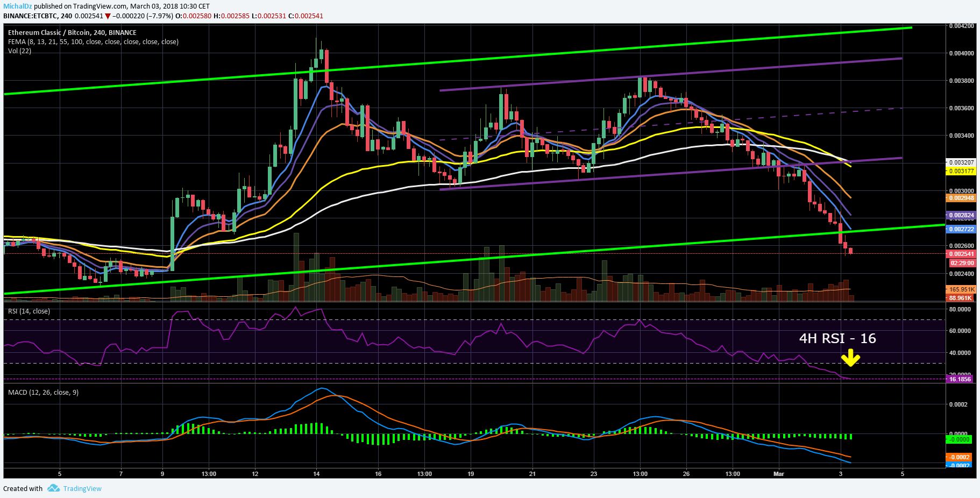Image resolution: width=980 pixels, height=498 pixels.
Task: Click the price axis label 0.003600
Action: click(x=961, y=108)
